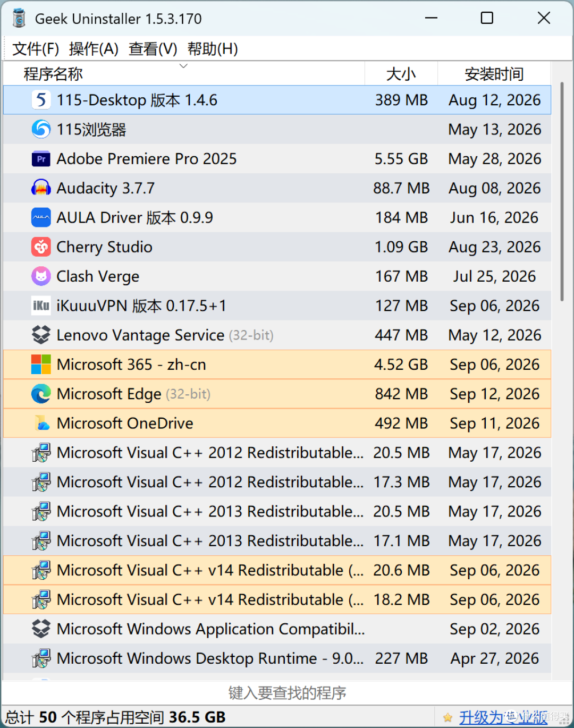Screen dimensions: 574x728
Task: Click the Aug 12, 2026 date cell
Action: tap(494, 100)
